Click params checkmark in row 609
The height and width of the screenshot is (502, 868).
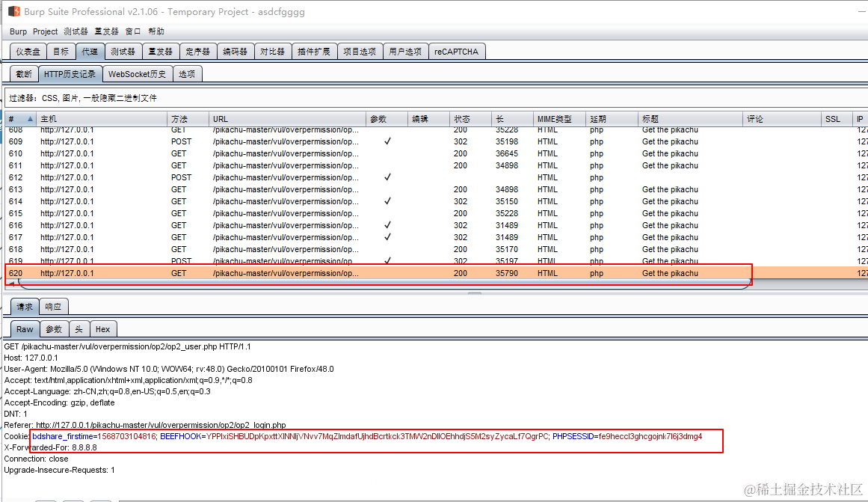pos(387,141)
